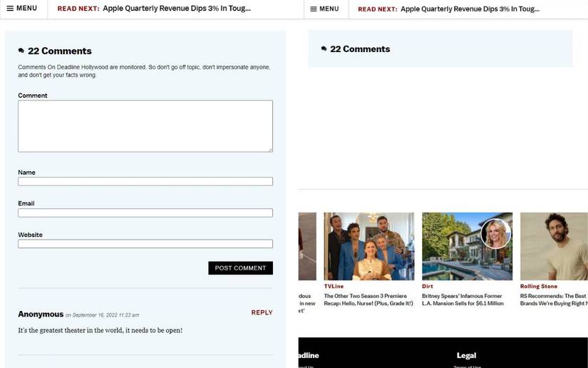Click the comments monitoring notice text
The image size is (588, 368).
pyautogui.click(x=144, y=71)
